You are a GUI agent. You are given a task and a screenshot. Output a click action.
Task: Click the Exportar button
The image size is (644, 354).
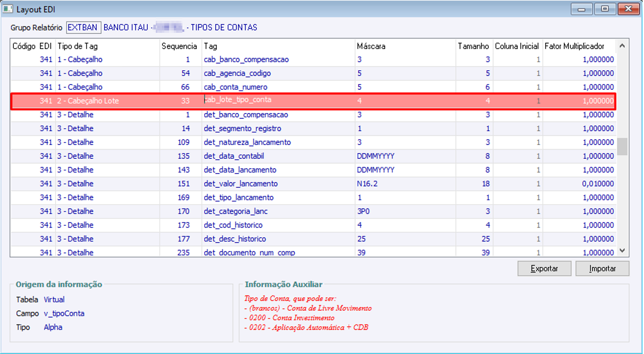pos(544,268)
